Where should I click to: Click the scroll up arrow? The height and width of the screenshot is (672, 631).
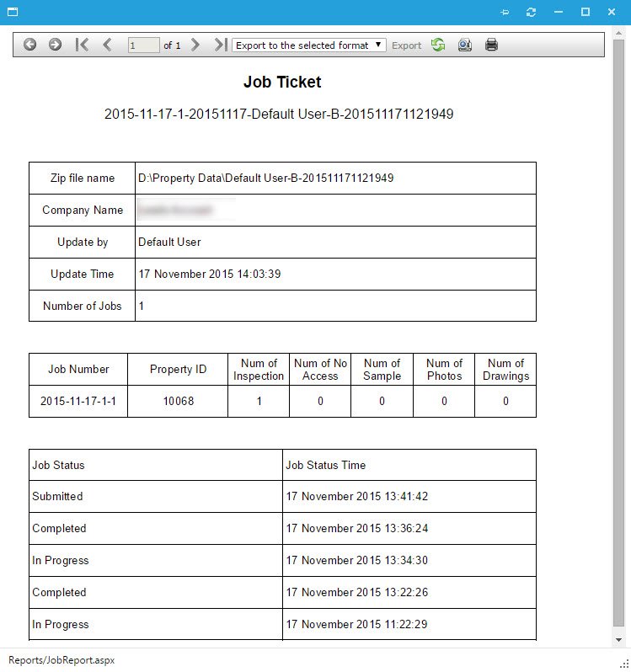click(618, 33)
